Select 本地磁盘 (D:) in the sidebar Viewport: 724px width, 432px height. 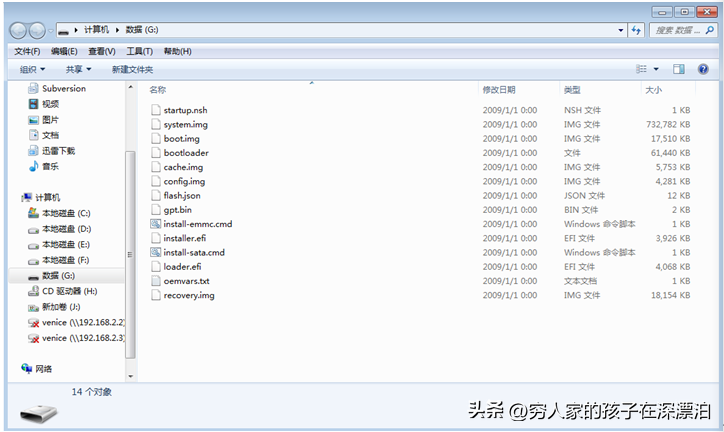pos(59,229)
